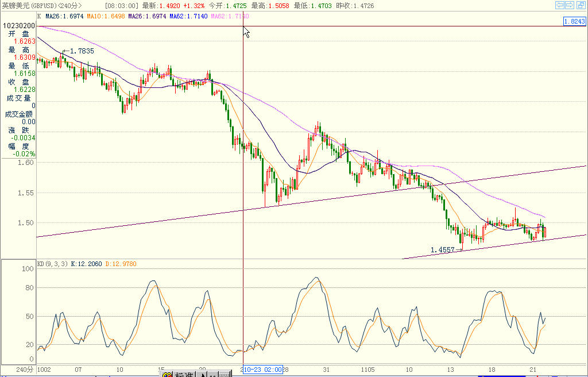Click the 今开:1.4725 open value
Viewport: 588px width, 377px height.
point(227,6)
